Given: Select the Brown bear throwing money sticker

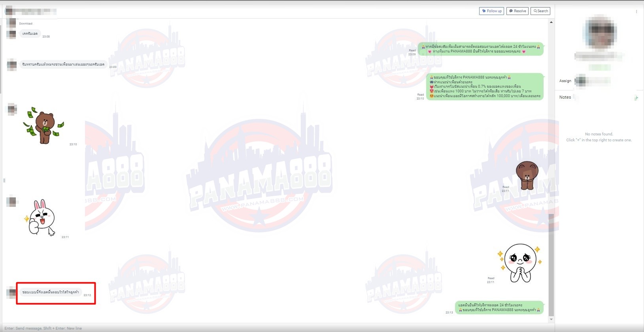Looking at the screenshot, I should 44,125.
